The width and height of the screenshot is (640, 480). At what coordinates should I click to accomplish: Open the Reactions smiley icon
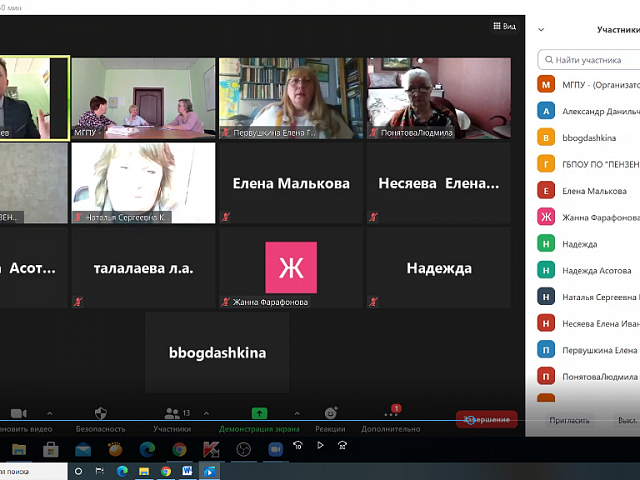(x=331, y=413)
